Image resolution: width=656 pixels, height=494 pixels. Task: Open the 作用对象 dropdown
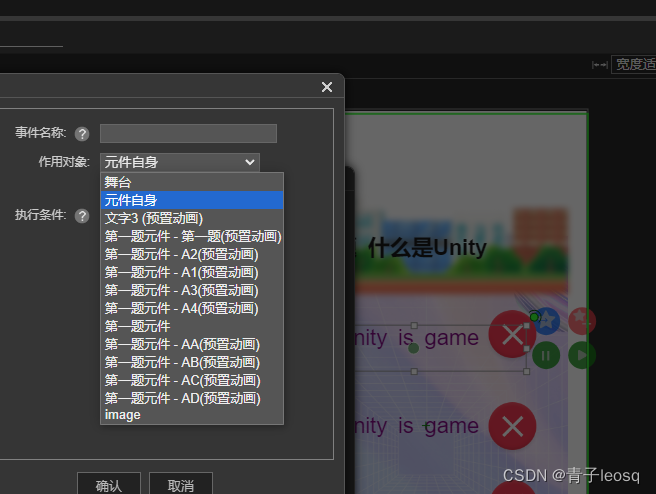(180, 162)
